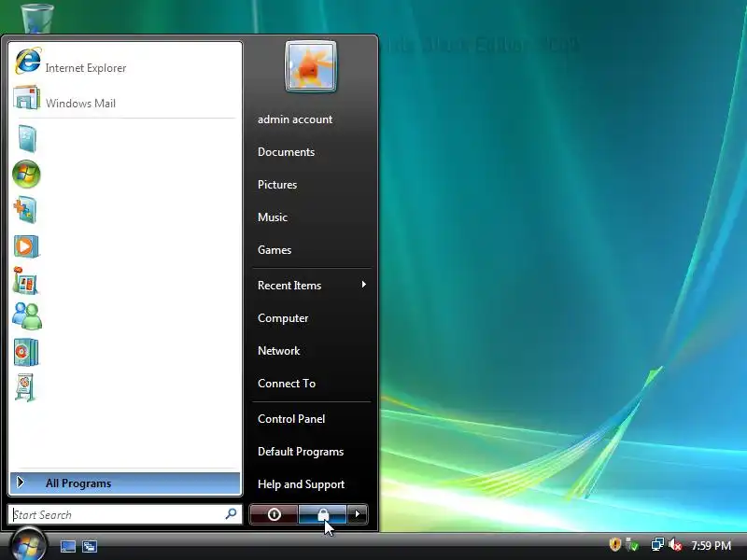Open Games from Start menu
This screenshot has width=747, height=560.
[x=275, y=250]
